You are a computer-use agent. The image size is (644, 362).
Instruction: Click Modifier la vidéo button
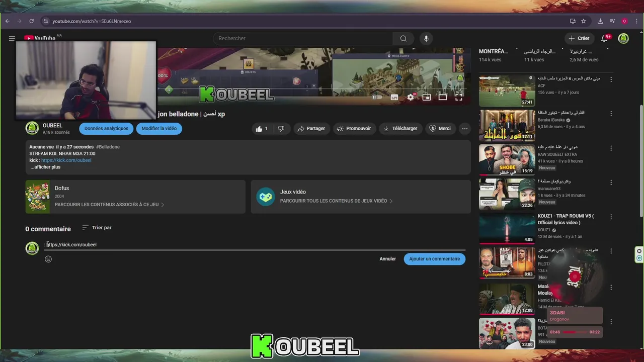tap(159, 129)
